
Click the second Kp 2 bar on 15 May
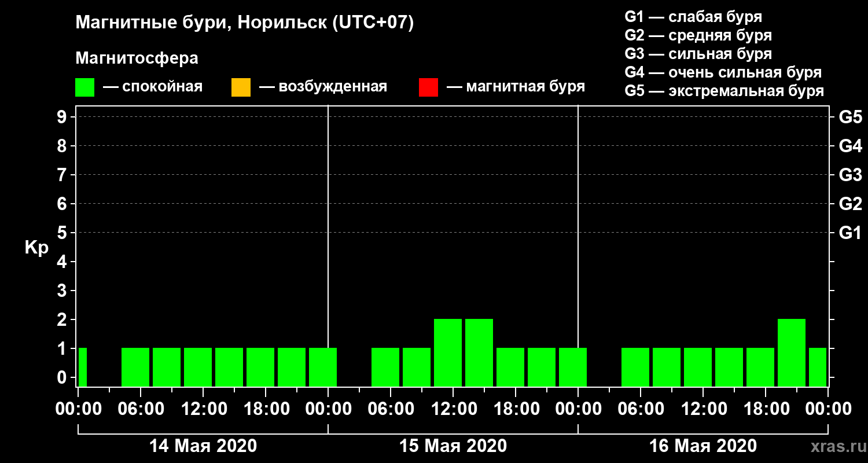point(479,352)
